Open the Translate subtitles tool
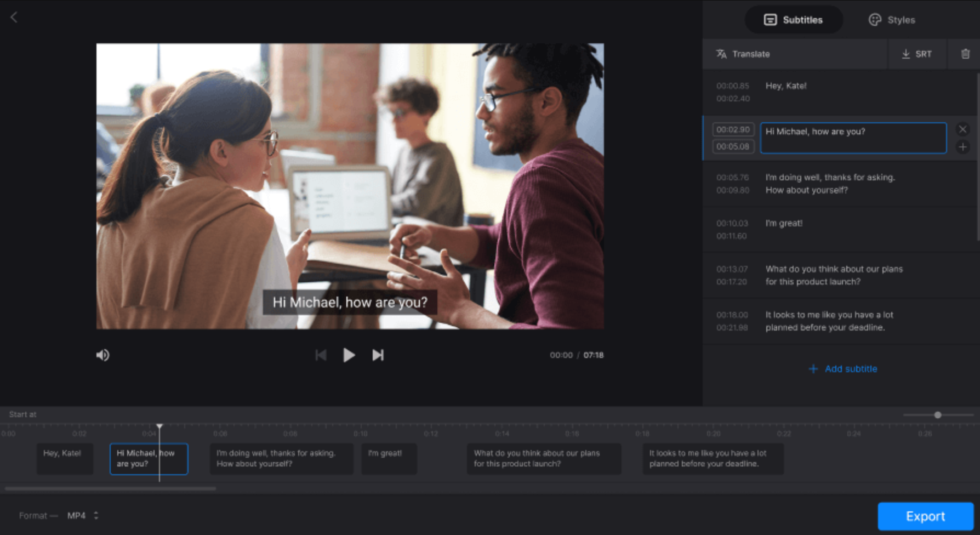 click(743, 54)
